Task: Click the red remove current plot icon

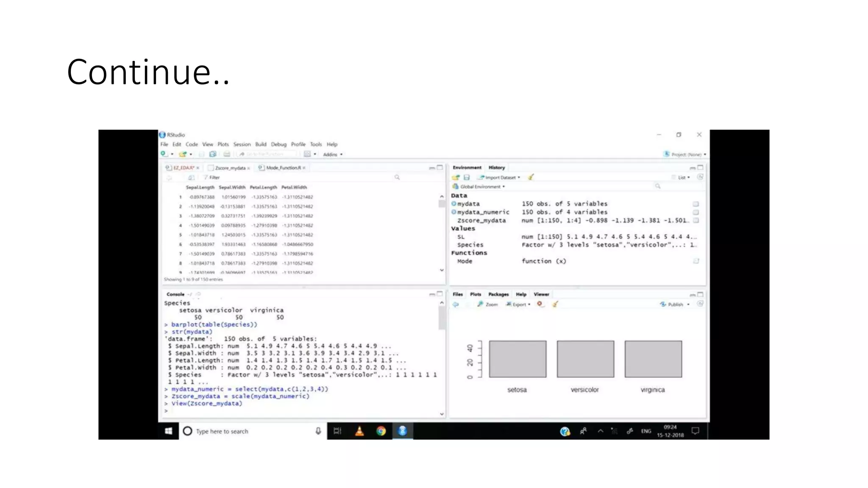Action: tap(540, 304)
